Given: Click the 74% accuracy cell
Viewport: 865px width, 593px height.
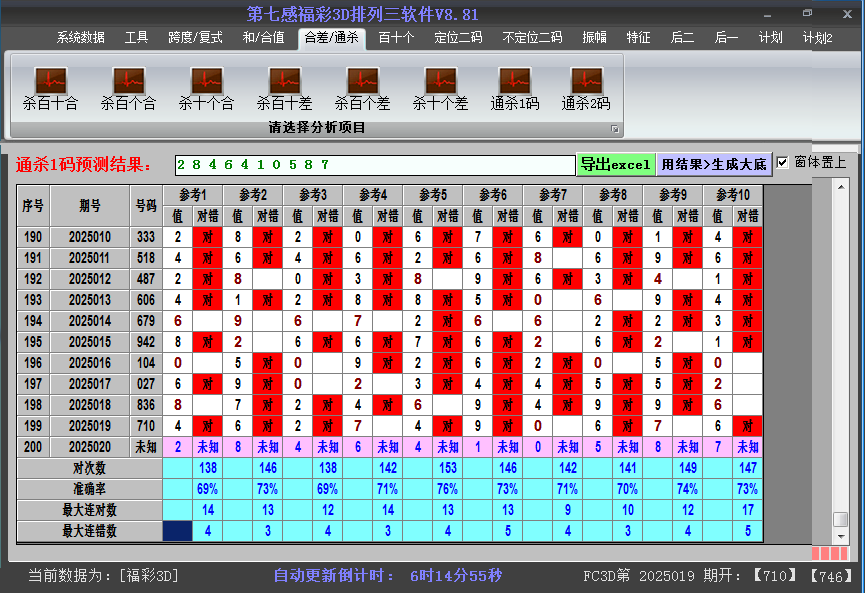Looking at the screenshot, I should [x=688, y=489].
